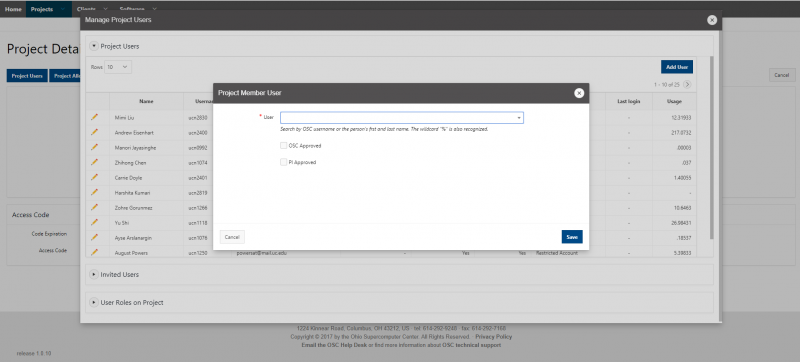Image resolution: width=800 pixels, height=362 pixels.
Task: Open the Rows per page dropdown
Action: pos(118,67)
